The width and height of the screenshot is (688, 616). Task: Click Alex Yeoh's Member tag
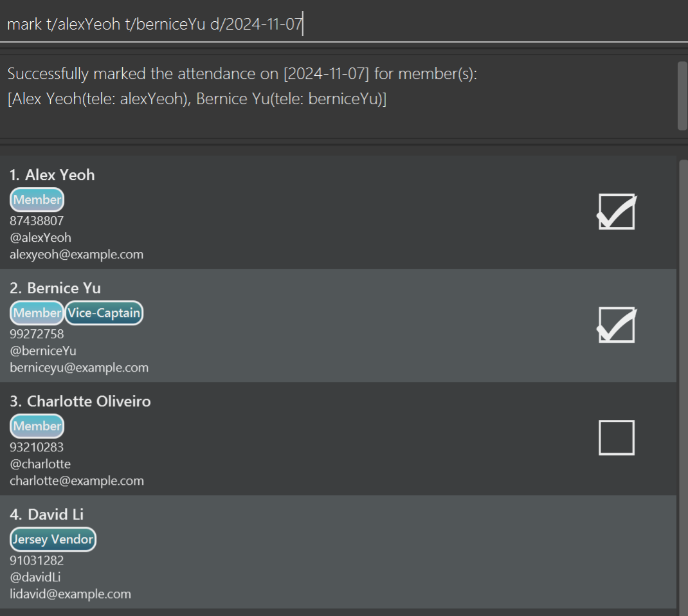37,200
